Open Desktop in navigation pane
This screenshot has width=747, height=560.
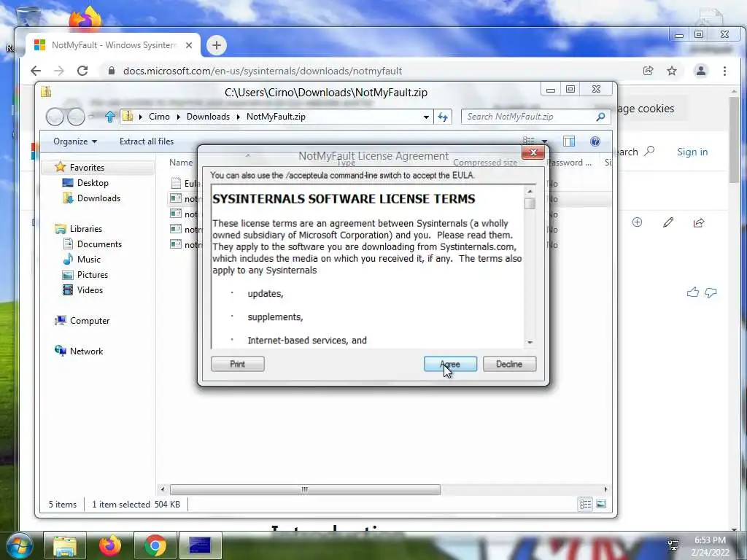(93, 183)
